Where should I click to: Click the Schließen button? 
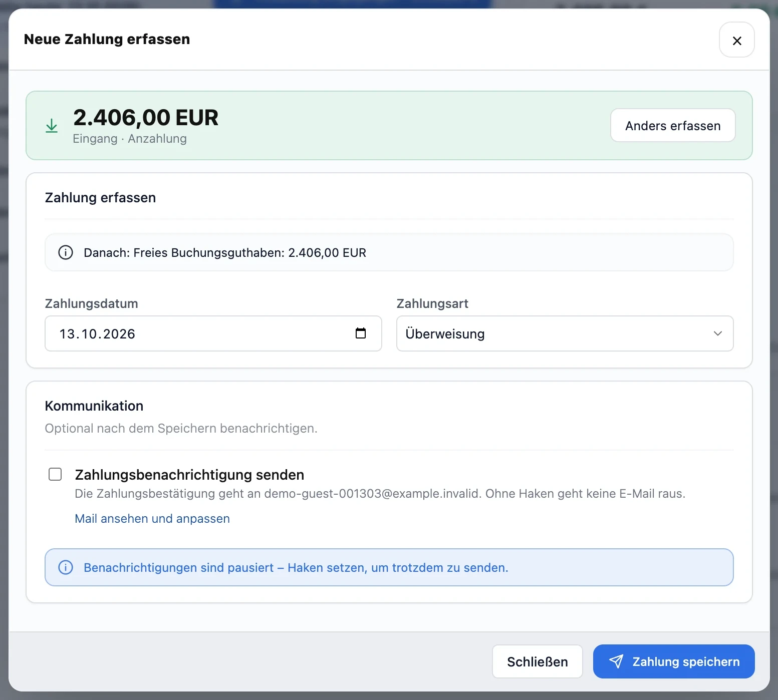(x=537, y=661)
